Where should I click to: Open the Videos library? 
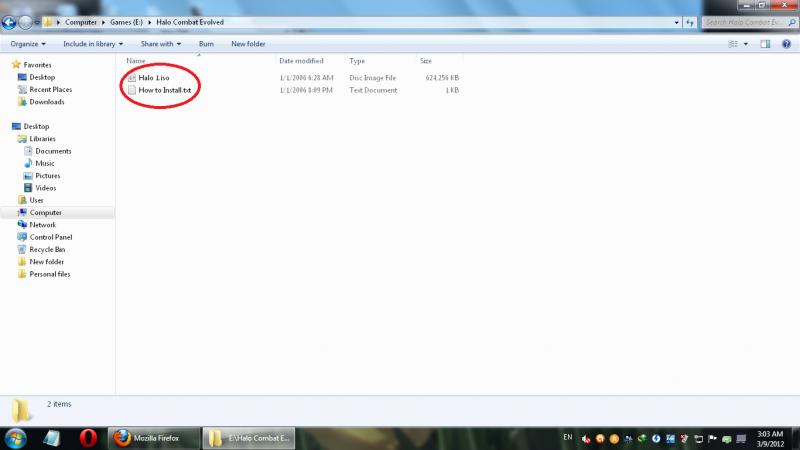[45, 188]
